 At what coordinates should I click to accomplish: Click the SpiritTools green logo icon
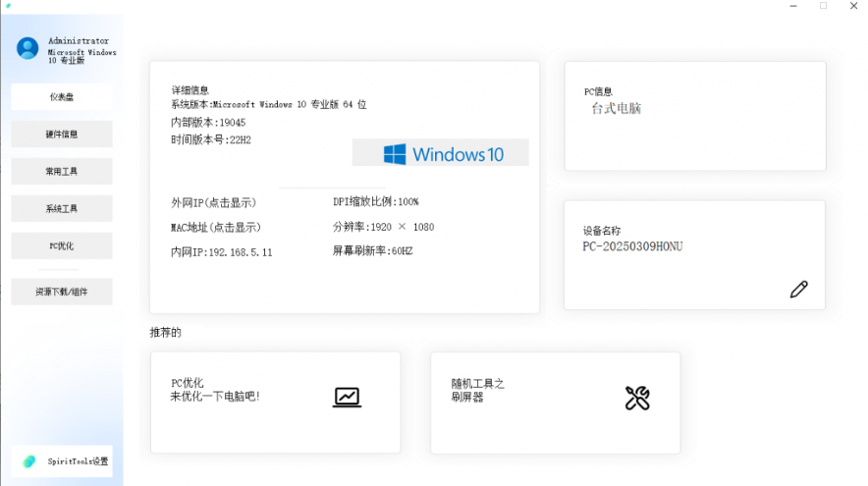29,461
